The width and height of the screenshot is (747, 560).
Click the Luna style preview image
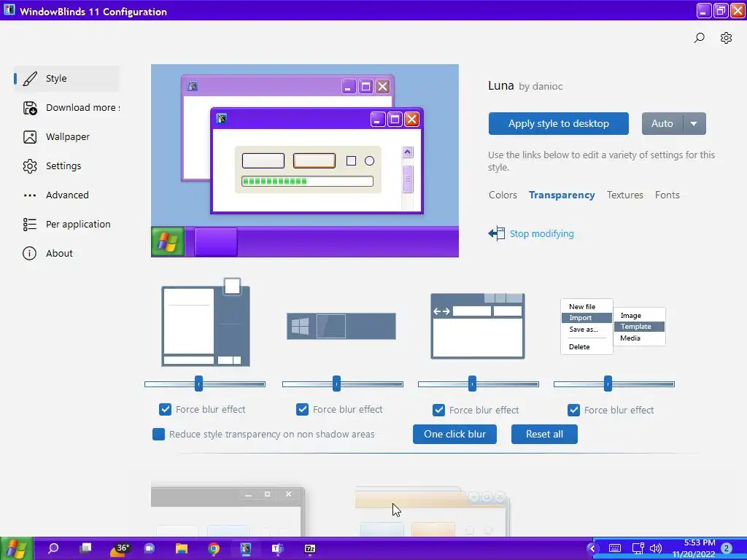(x=305, y=161)
